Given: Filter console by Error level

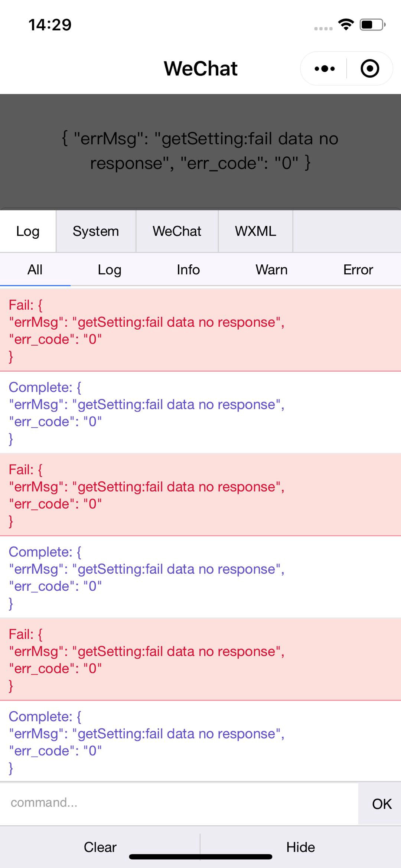Looking at the screenshot, I should pos(358,270).
